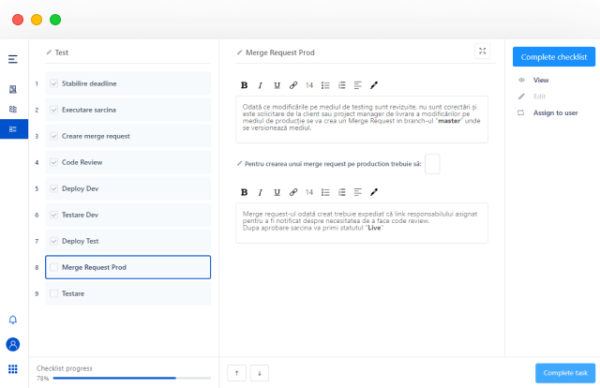Check the Merge Request Prod checkbox
The image size is (600, 388).
point(54,267)
